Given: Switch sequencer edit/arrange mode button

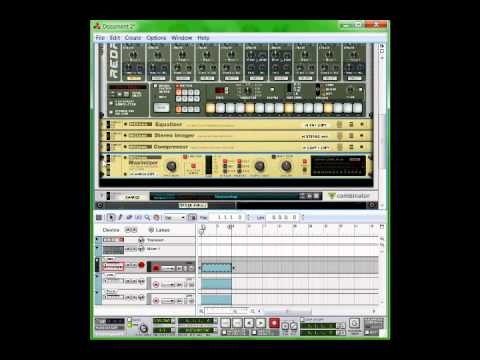Looking at the screenshot, I should [x=99, y=218].
